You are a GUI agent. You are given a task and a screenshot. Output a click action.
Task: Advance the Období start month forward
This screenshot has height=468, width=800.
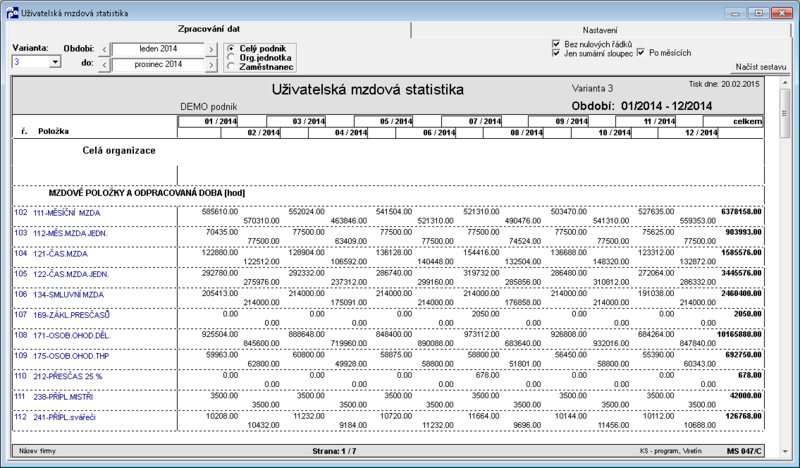[x=211, y=50]
